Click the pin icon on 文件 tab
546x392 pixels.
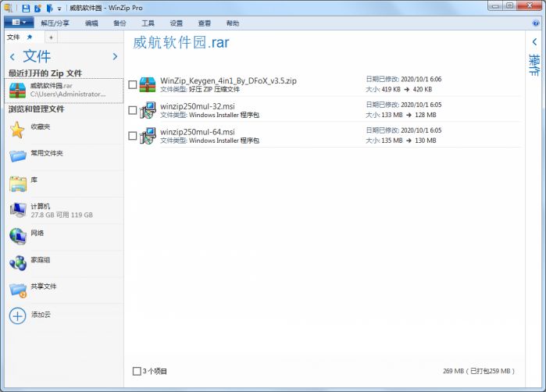[30, 37]
